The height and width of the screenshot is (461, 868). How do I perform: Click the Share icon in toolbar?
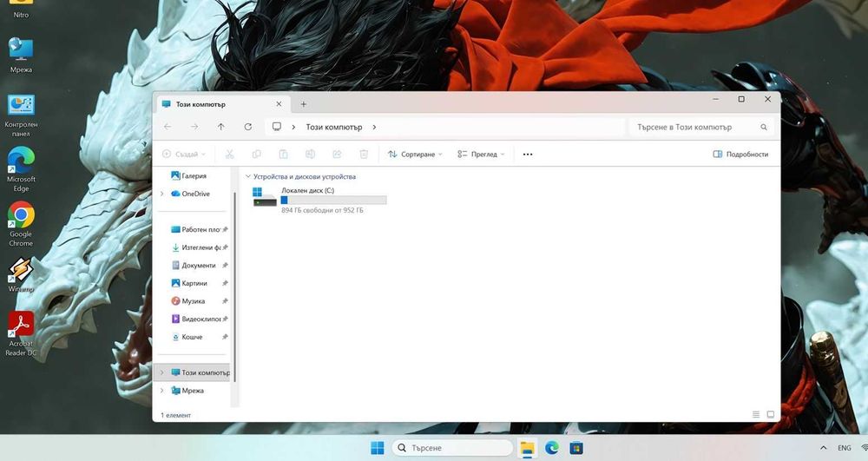point(337,155)
